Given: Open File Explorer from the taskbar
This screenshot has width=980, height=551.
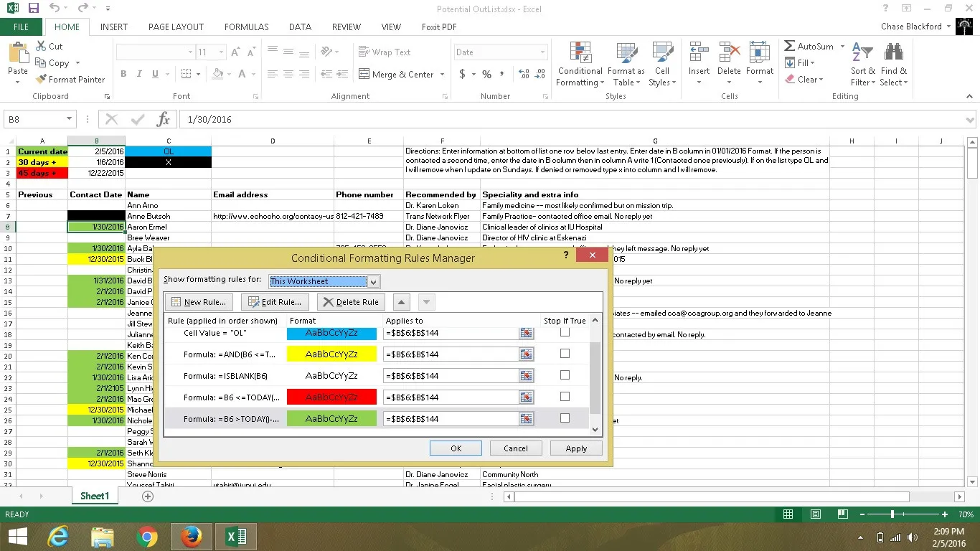Looking at the screenshot, I should 103,537.
